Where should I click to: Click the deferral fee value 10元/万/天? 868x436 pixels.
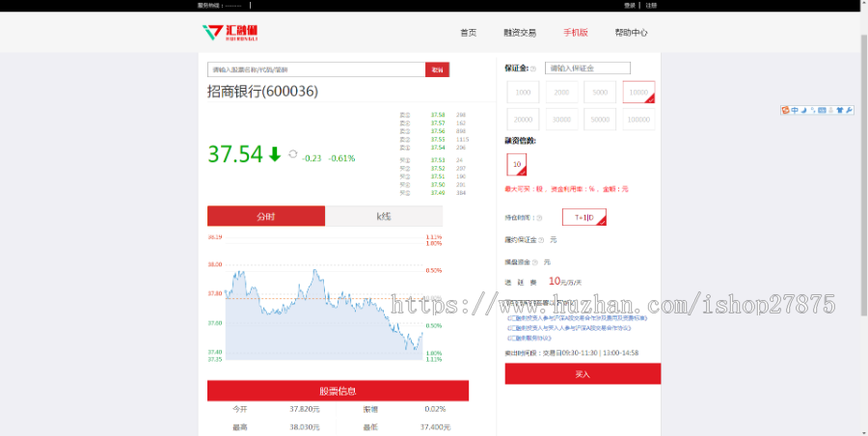click(x=565, y=282)
